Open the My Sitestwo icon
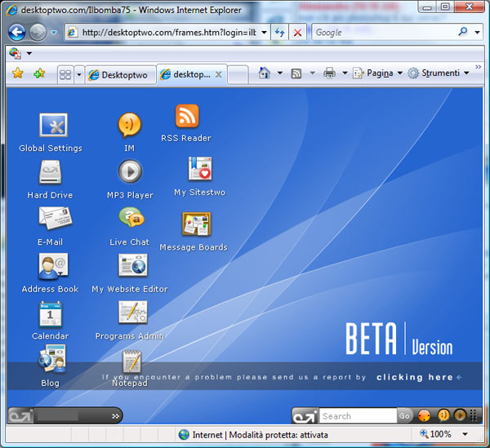Image resolution: width=490 pixels, height=448 pixels. tap(200, 169)
